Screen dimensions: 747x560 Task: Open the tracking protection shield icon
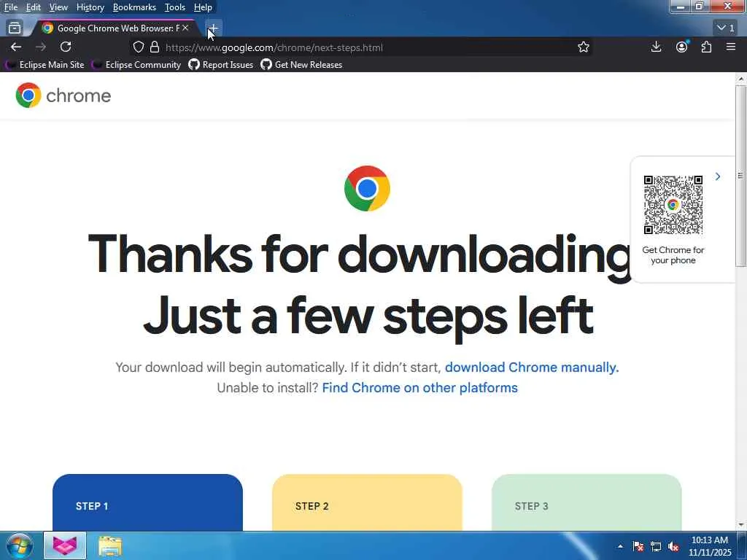click(x=138, y=47)
